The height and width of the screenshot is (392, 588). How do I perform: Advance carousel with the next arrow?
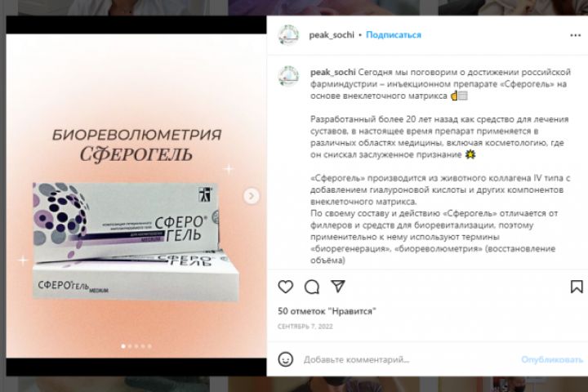[x=252, y=196]
